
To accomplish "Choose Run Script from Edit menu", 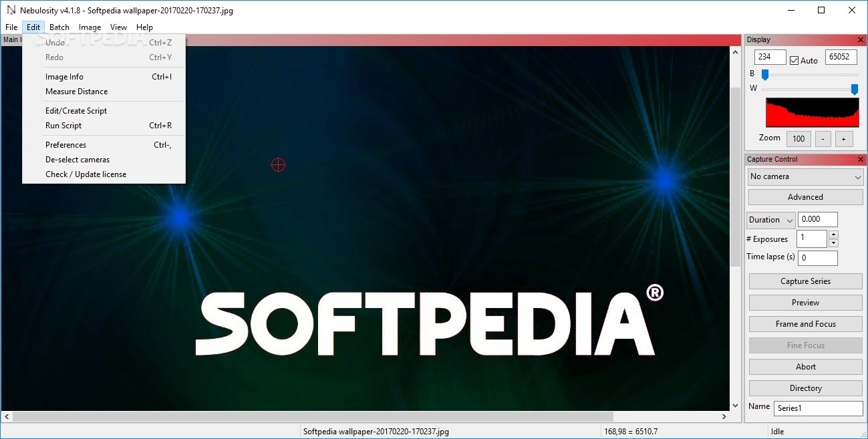I will (104, 126).
